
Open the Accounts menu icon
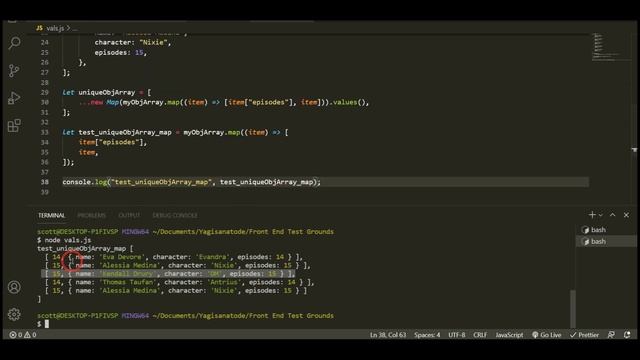(14, 287)
